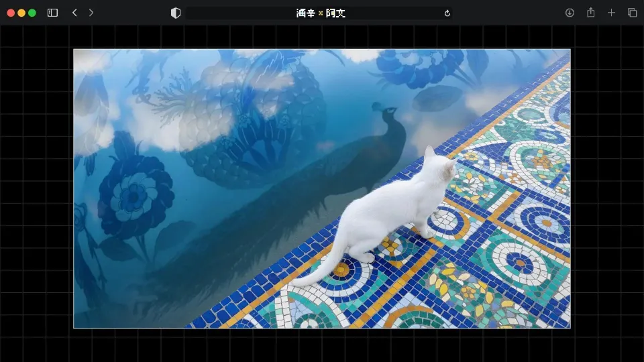Open the Share menu
Viewport: 644px width, 362px height.
pos(590,13)
